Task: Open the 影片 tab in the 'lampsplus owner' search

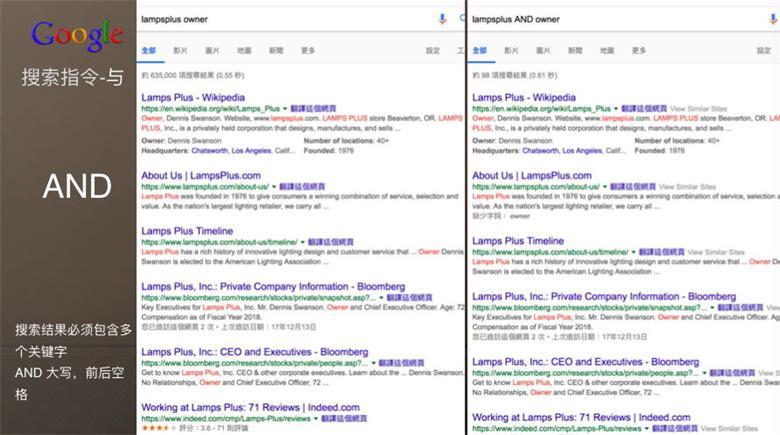Action: 180,50
